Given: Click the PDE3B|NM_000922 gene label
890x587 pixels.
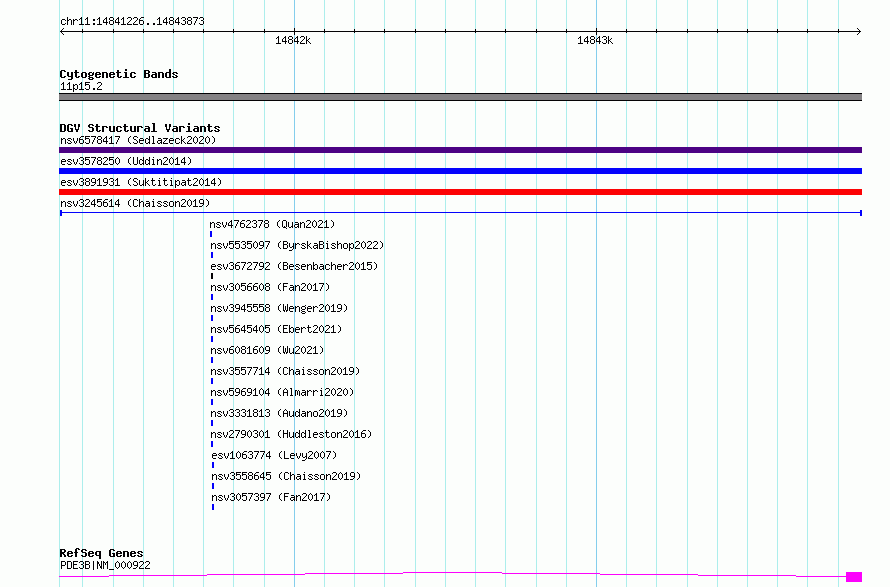Looking at the screenshot, I should (x=106, y=565).
